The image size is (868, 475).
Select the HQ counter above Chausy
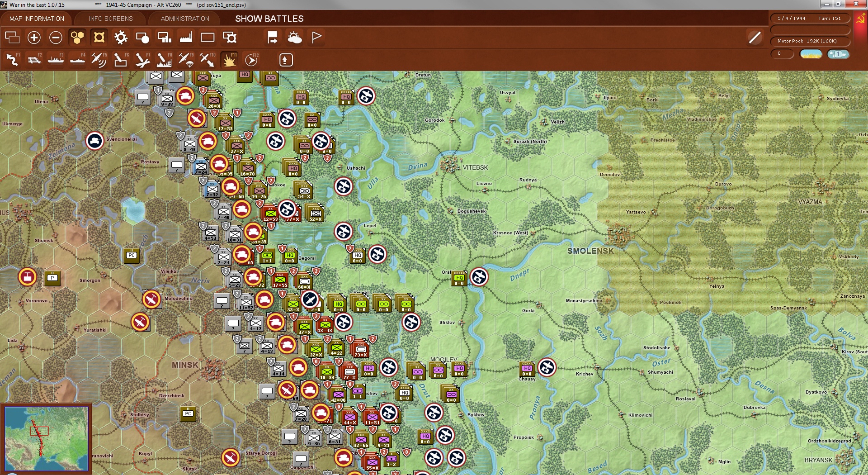click(x=527, y=369)
